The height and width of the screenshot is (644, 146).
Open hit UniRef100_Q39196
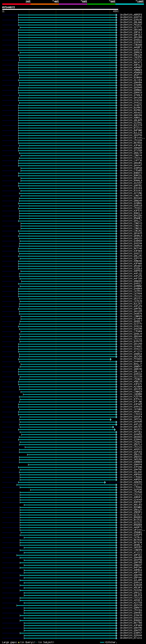(x=131, y=20)
